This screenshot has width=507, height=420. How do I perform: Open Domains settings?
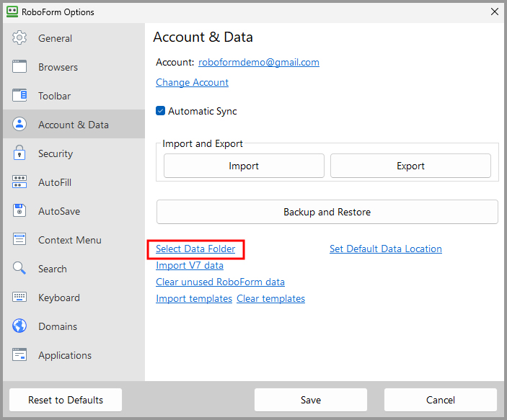coord(74,326)
